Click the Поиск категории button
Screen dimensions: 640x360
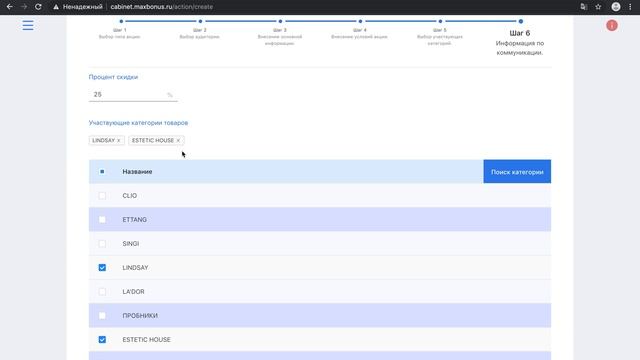pyautogui.click(x=517, y=171)
